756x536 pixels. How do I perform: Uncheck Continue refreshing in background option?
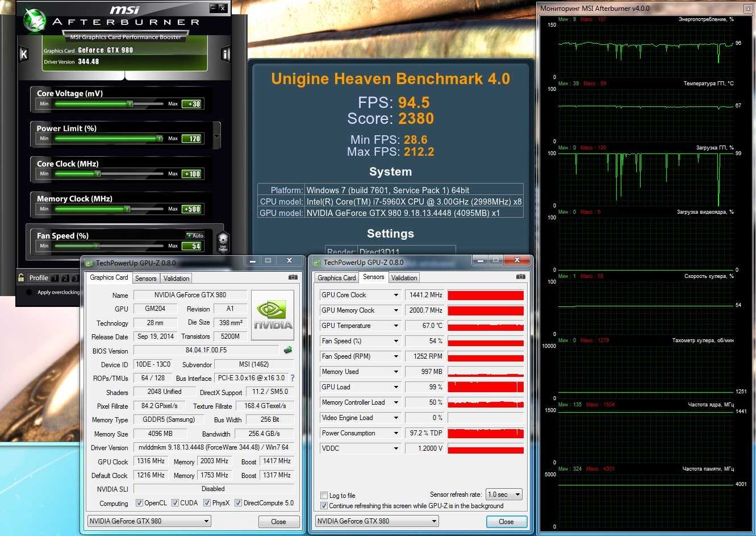point(324,505)
